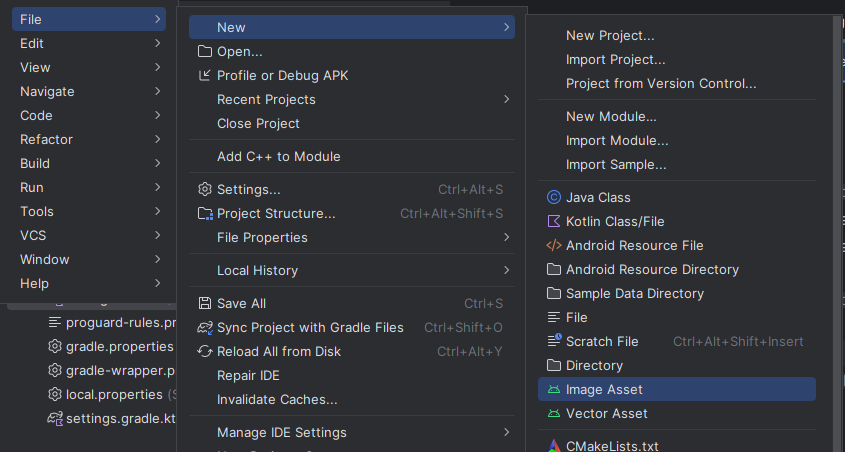Select local.properties file in tree
Viewport: 845px width, 452px height.
point(114,394)
